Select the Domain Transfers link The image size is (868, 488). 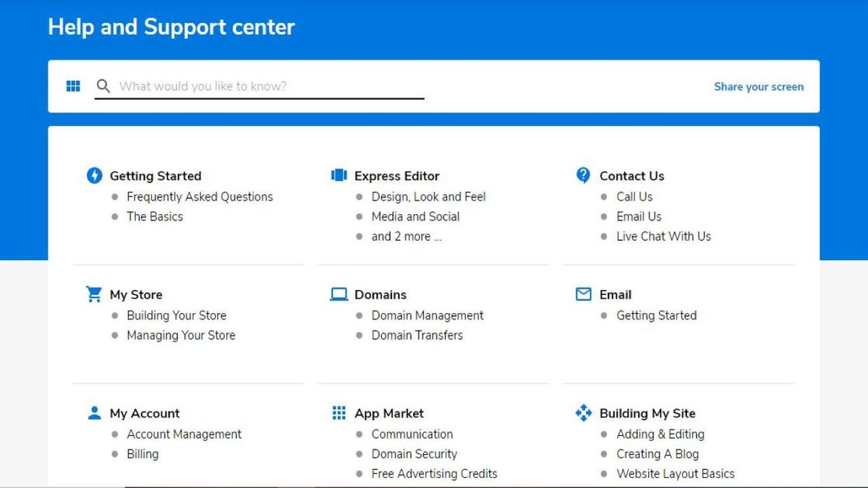click(417, 335)
